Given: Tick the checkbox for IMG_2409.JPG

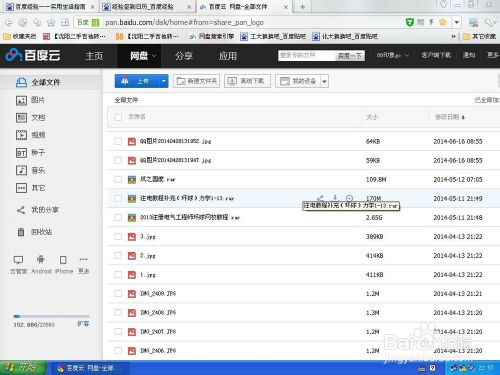Looking at the screenshot, I should 118,293.
